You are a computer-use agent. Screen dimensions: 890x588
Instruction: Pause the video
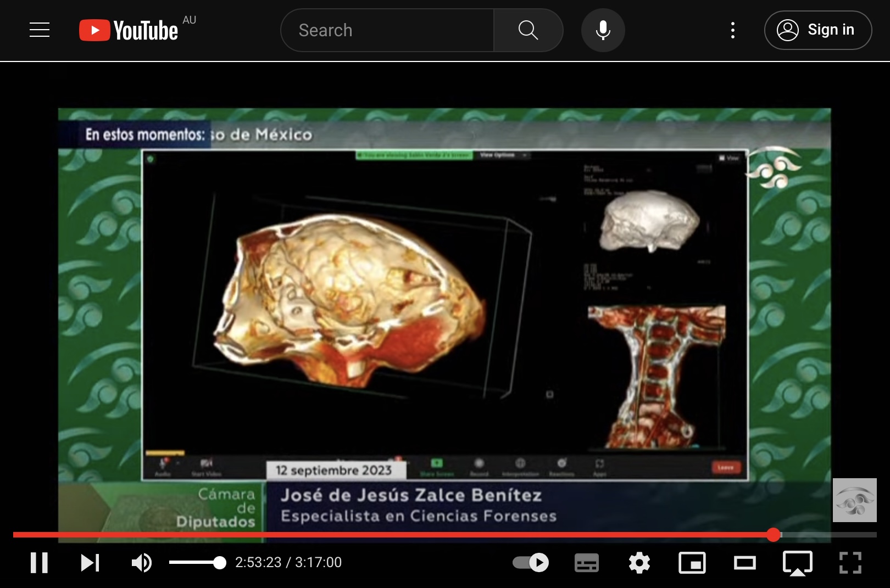(39, 563)
